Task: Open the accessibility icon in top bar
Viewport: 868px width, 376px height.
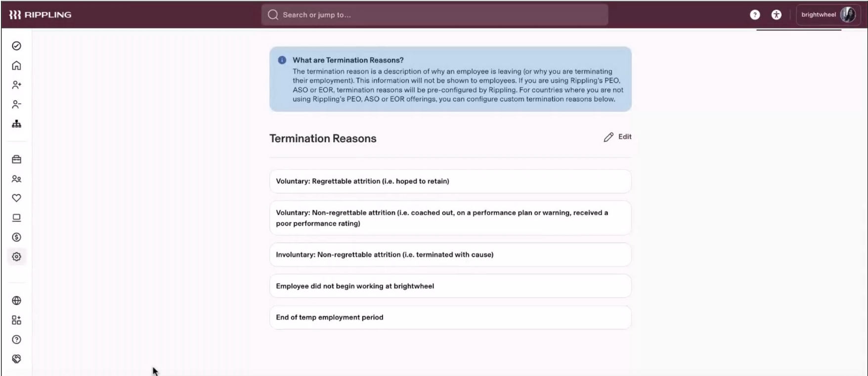Action: pyautogui.click(x=777, y=15)
